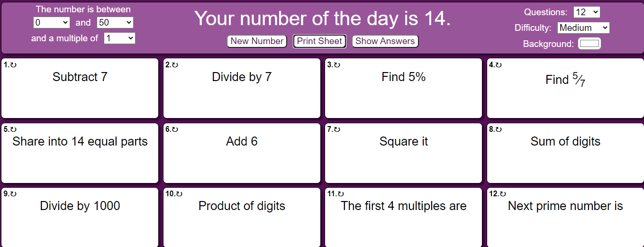Regenerate question 4 with the refresh icon
This screenshot has width=644, height=247.
[499, 65]
